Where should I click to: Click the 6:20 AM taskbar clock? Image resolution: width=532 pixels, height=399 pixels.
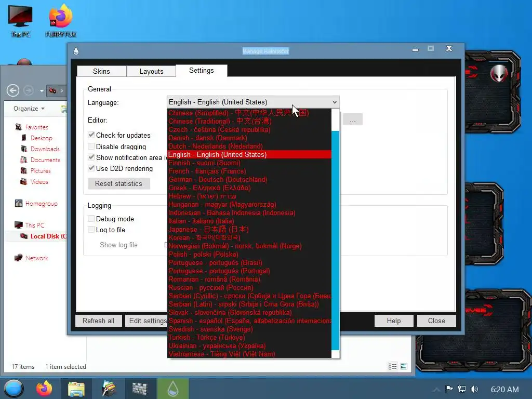click(x=504, y=390)
